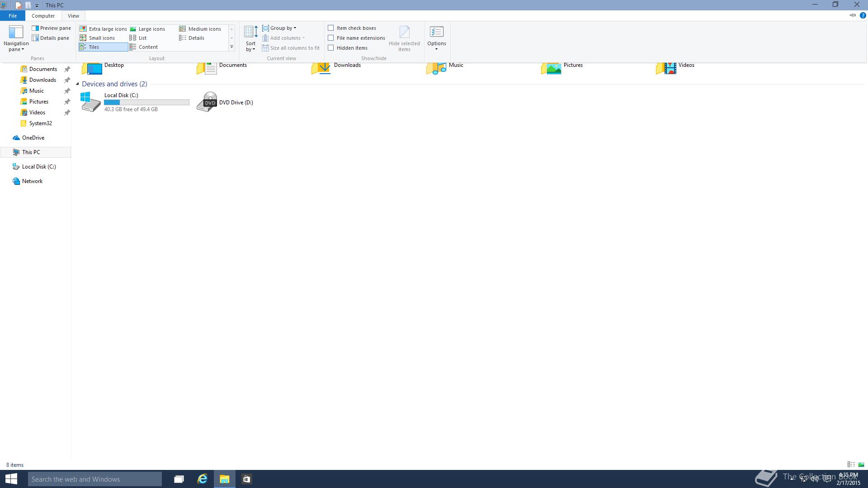Click the Help question mark icon
The image size is (868, 488).
(x=863, y=15)
